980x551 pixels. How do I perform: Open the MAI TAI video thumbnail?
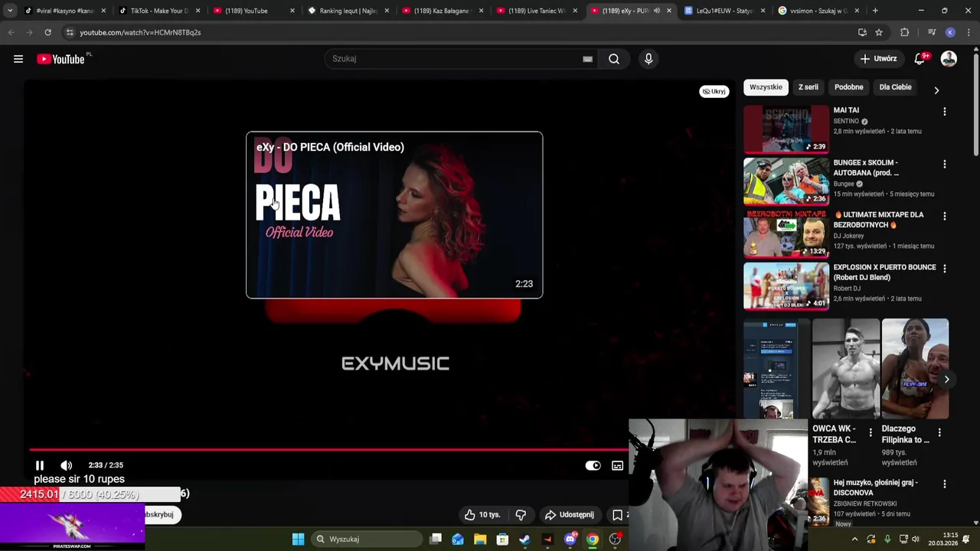click(786, 129)
